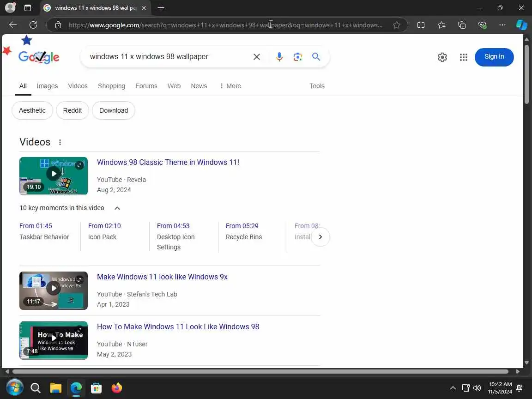Switch to Shopping results tab
The height and width of the screenshot is (399, 532).
click(111, 86)
